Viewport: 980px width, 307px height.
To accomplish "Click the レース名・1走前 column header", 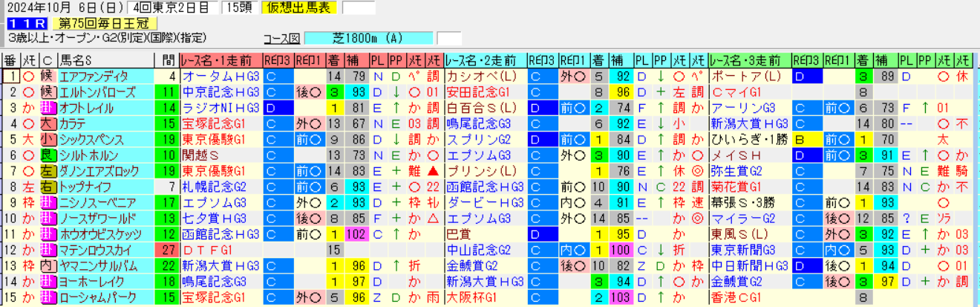I will tap(220, 61).
